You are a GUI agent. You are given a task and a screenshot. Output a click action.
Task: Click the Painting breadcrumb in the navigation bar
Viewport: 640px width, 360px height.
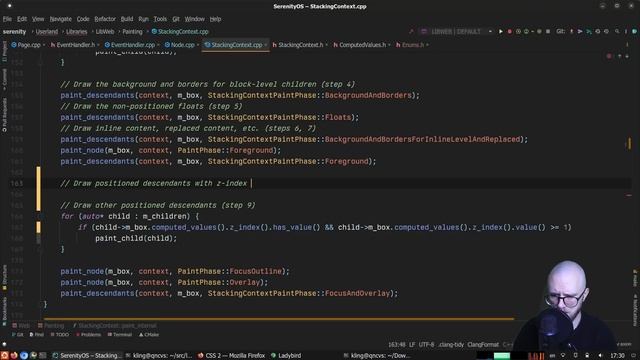pyautogui.click(x=132, y=31)
